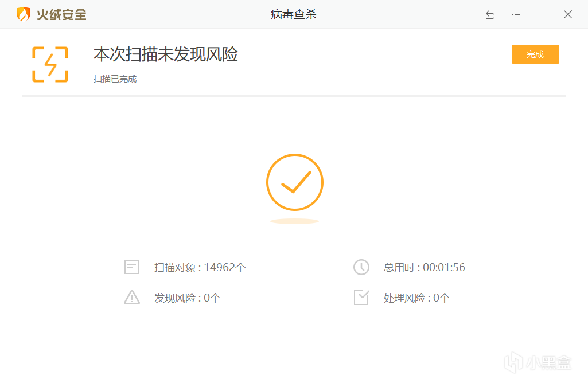Click the 扫描已完成 status text
588x387 pixels.
click(x=115, y=79)
